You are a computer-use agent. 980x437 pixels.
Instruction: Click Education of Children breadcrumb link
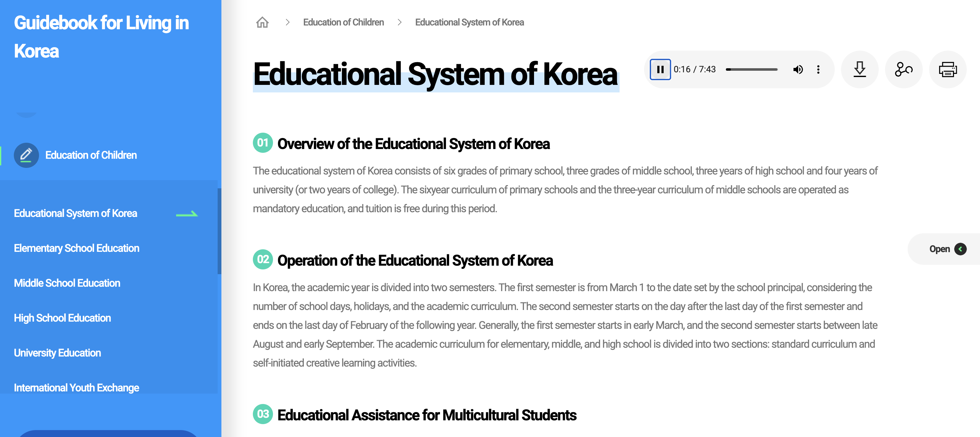(x=343, y=22)
